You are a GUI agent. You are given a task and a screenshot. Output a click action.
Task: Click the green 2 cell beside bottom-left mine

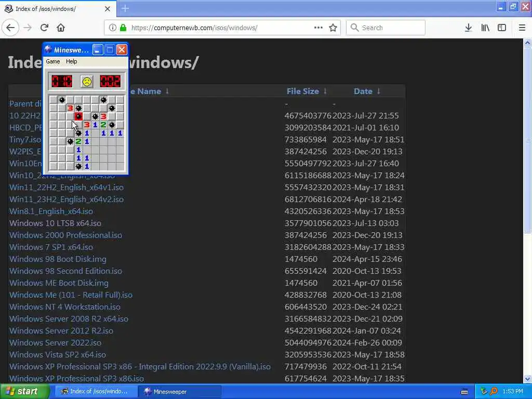[78, 141]
